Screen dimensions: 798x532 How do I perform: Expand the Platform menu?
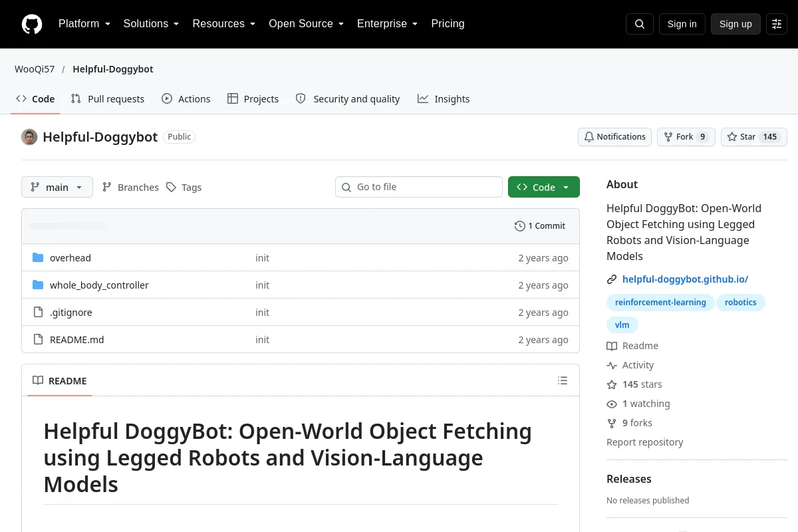[84, 24]
